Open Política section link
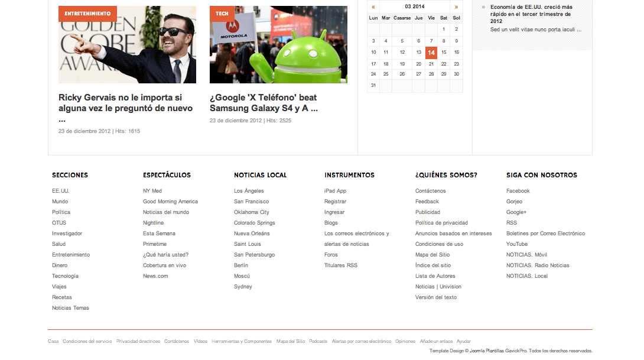Screen dimensions: 644x360 click(61, 212)
